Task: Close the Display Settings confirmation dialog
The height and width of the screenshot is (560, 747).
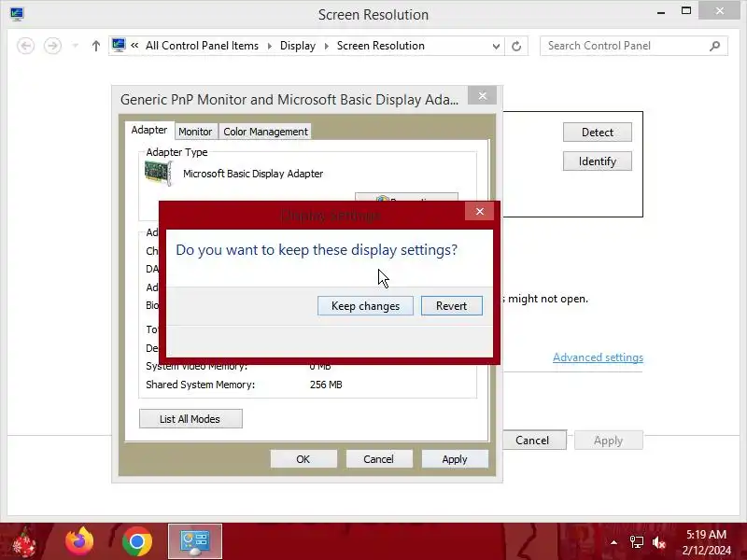Action: click(x=480, y=212)
